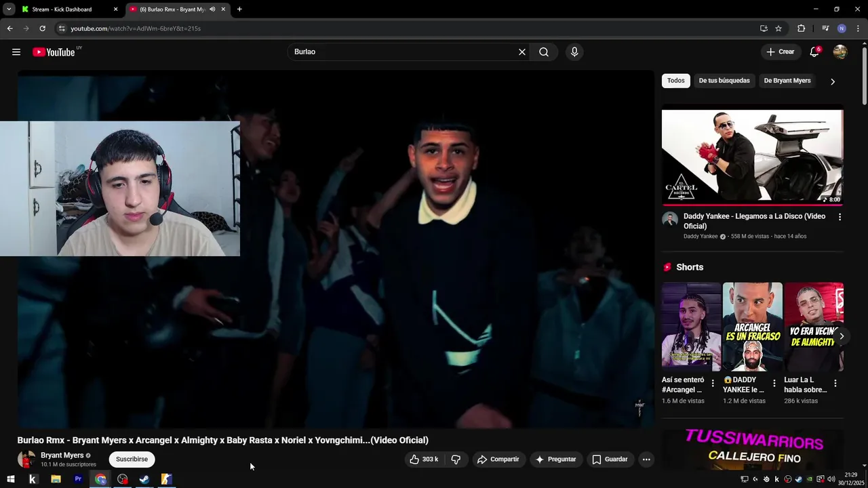Open the taskbar clock showing 21:29
This screenshot has height=488, width=868.
(x=852, y=479)
